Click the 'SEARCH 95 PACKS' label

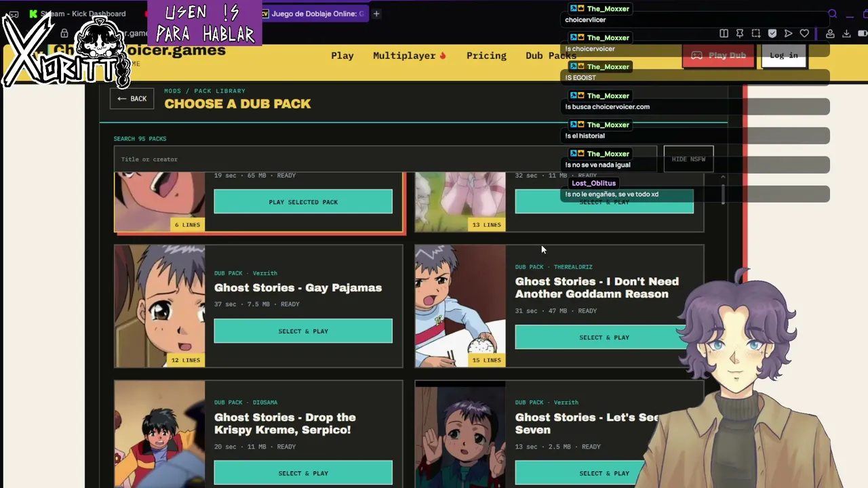pos(140,139)
